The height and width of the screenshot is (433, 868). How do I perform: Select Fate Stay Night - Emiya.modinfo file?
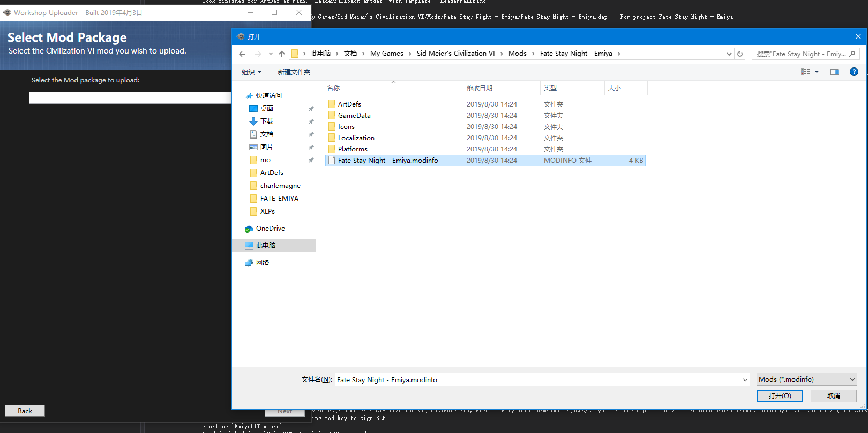[x=485, y=160]
